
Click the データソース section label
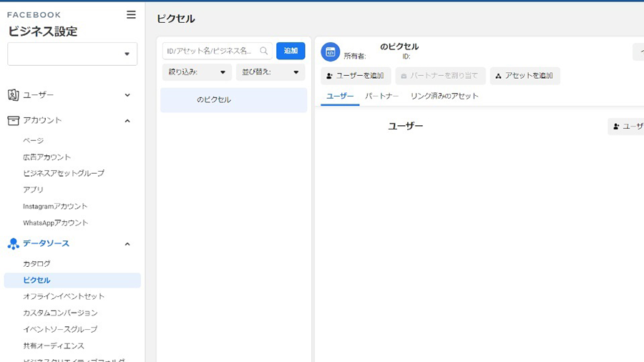pyautogui.click(x=46, y=243)
